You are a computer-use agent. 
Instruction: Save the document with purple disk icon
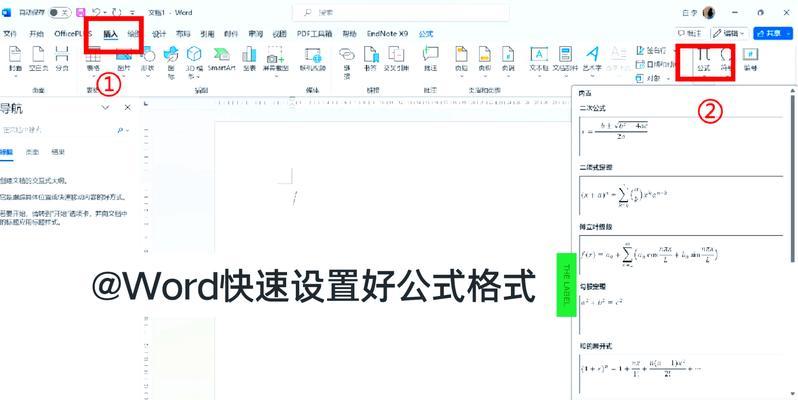(80, 12)
